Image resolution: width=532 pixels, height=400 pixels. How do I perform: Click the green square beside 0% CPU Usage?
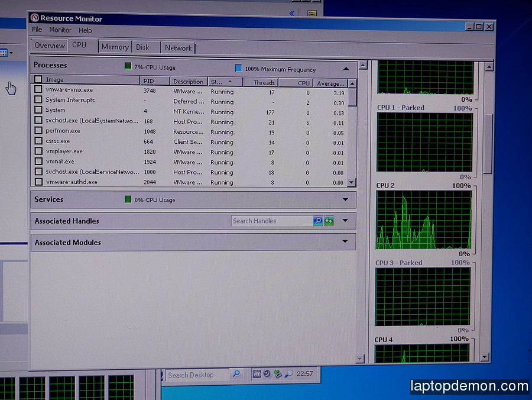(128, 199)
